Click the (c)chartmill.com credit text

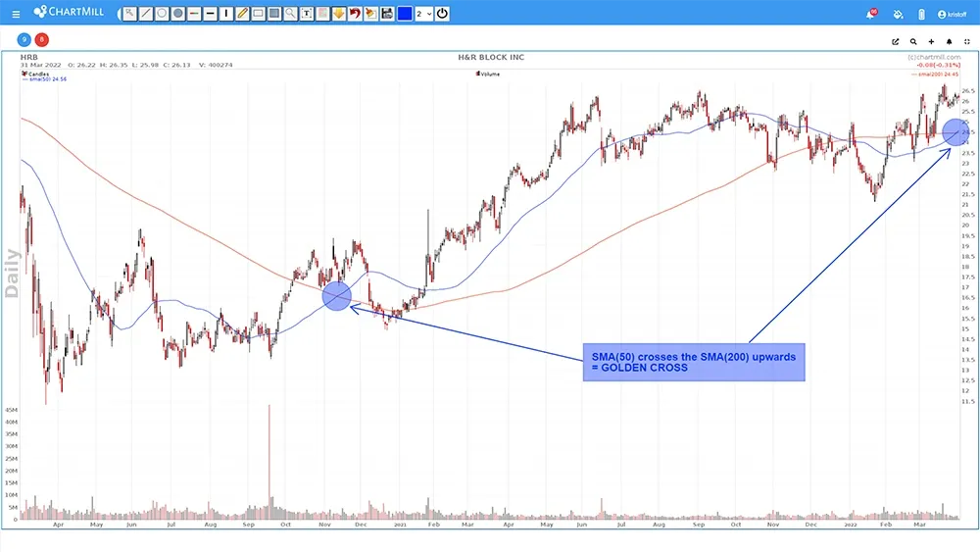click(934, 57)
